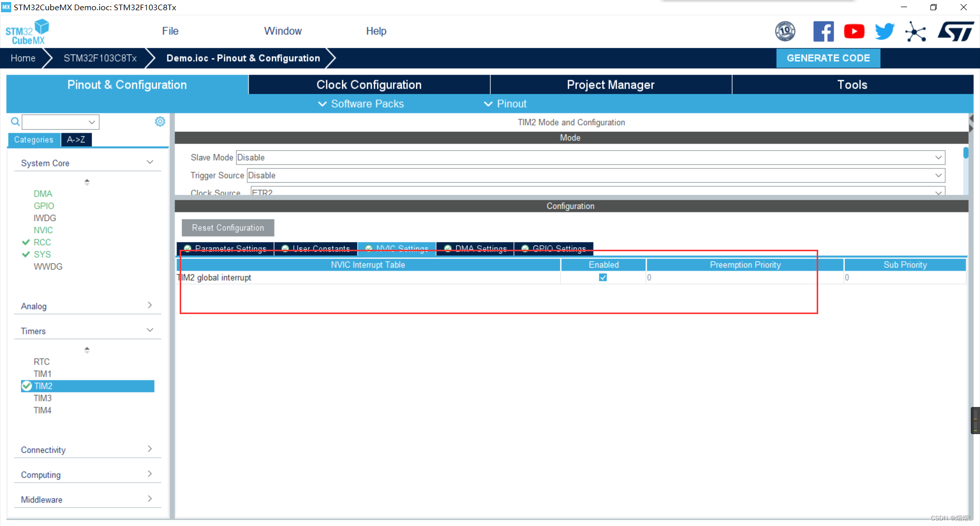980x526 pixels.
Task: Open the Parameter Settings tab
Action: click(x=225, y=249)
